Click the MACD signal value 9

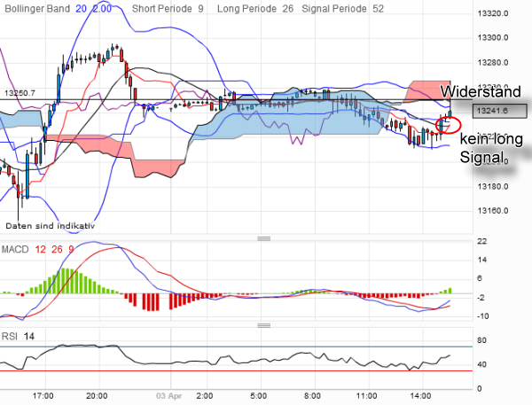(x=71, y=250)
